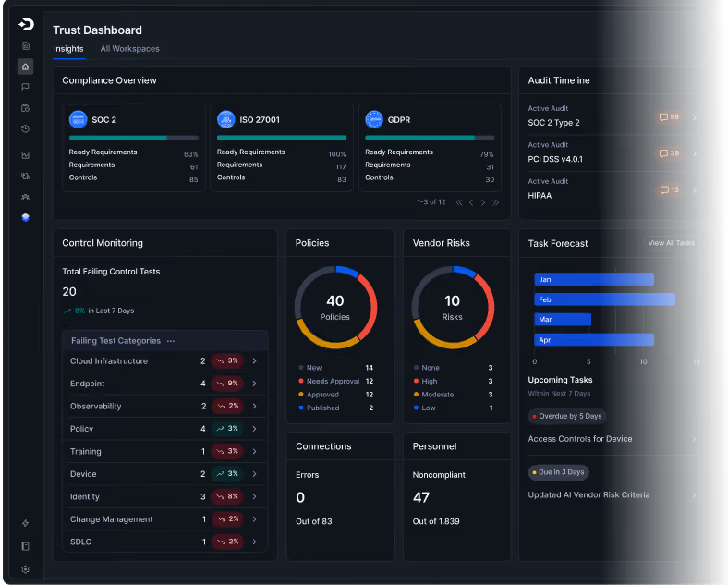
Task: Click the Jan bar in Task Forecast
Action: coord(594,279)
